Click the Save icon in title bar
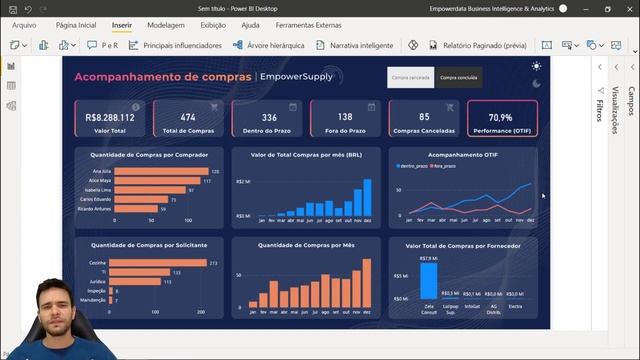This screenshot has width=640, height=360. [13, 9]
